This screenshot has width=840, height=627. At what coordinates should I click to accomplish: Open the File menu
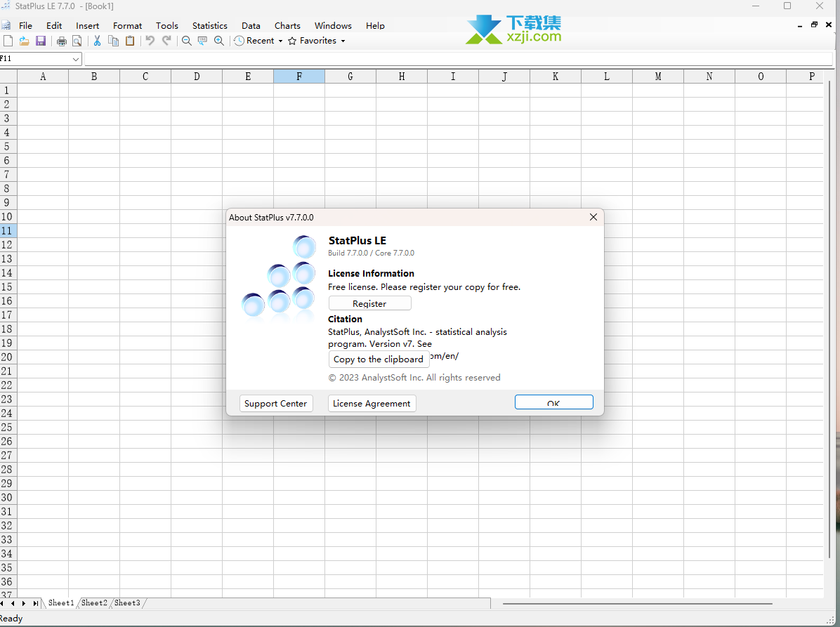coord(25,26)
